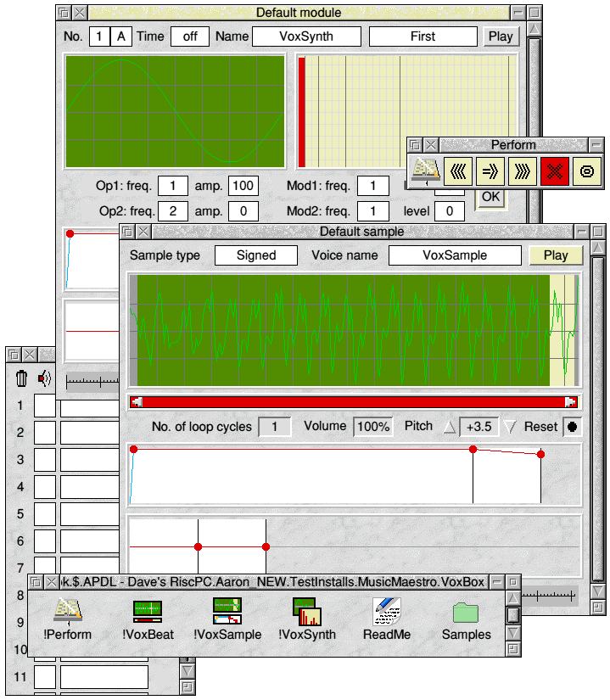Click the left handle of red loop slider

(137, 402)
